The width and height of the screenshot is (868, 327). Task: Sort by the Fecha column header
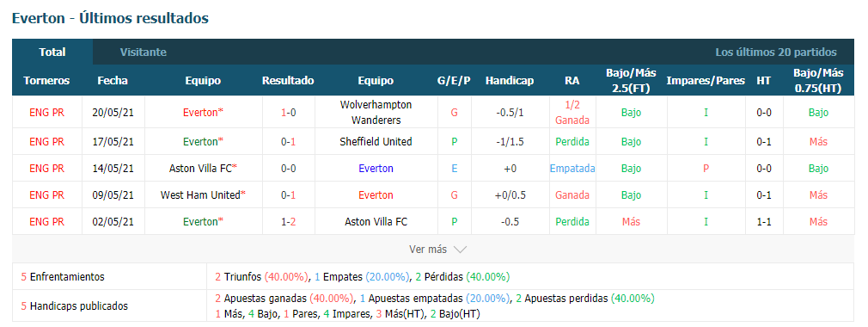[113, 80]
